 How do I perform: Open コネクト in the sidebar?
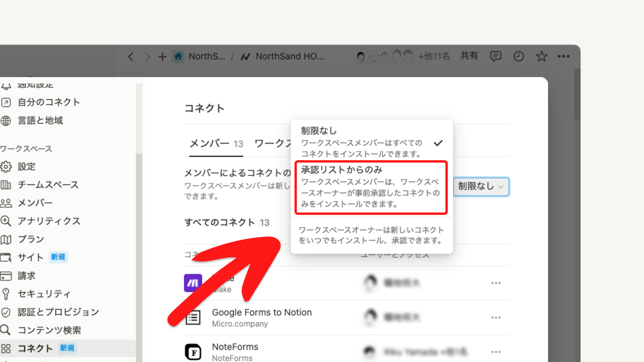(35, 348)
